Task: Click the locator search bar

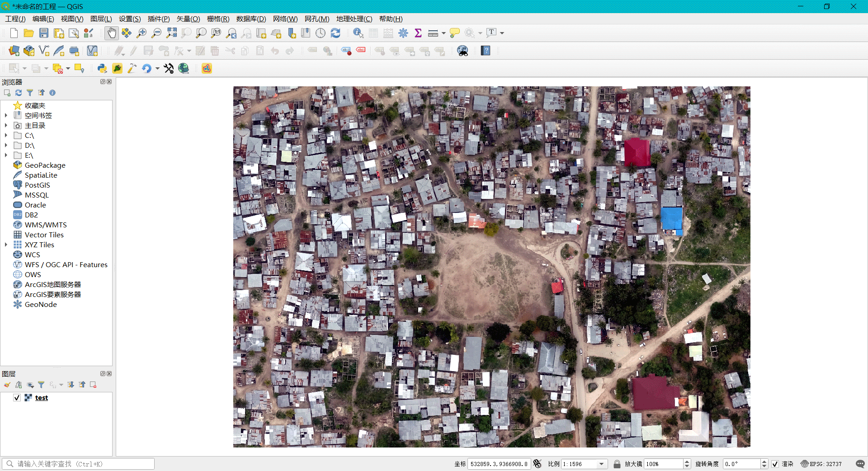Action: click(78, 464)
